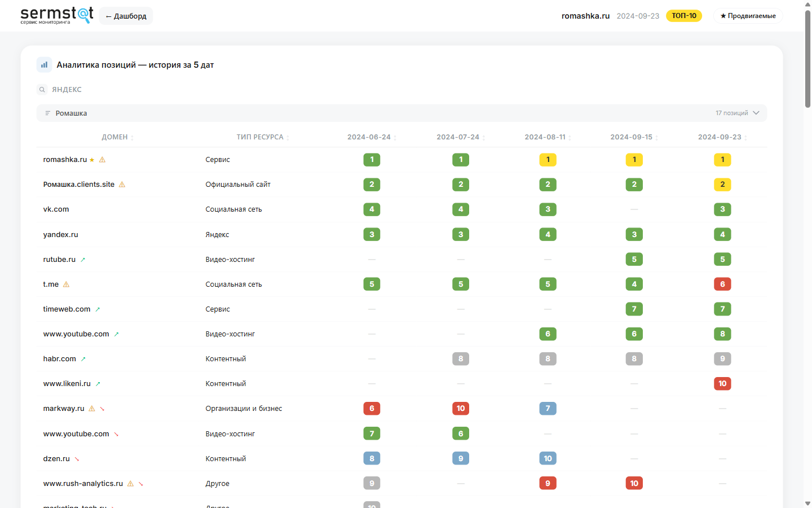
Task: Click the up-trend arrow beside timeweb.com
Action: pos(98,309)
